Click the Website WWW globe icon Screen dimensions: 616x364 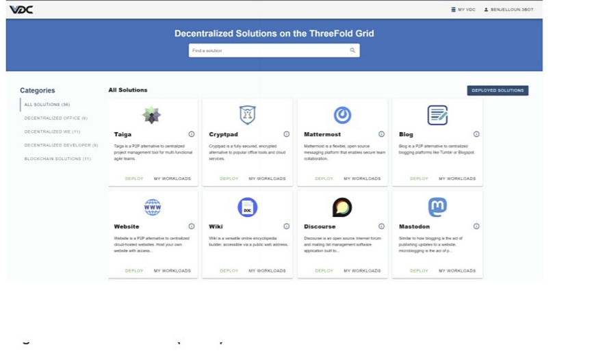(153, 207)
